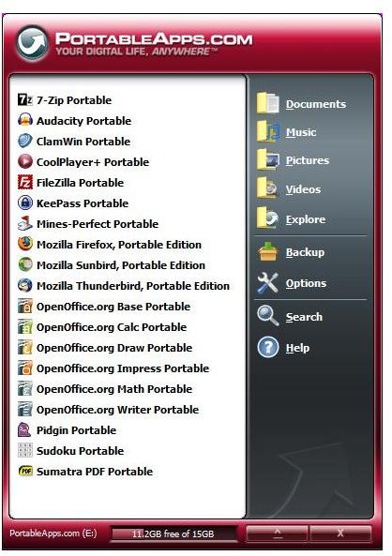Launch 7-Zip Portable from app list
The width and height of the screenshot is (392, 556).
pos(65,100)
